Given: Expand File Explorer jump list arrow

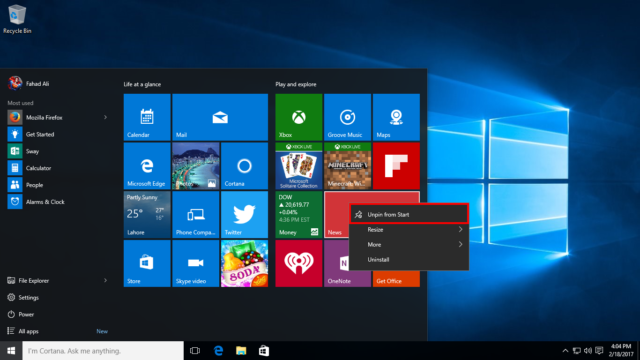Looking at the screenshot, I should (105, 280).
